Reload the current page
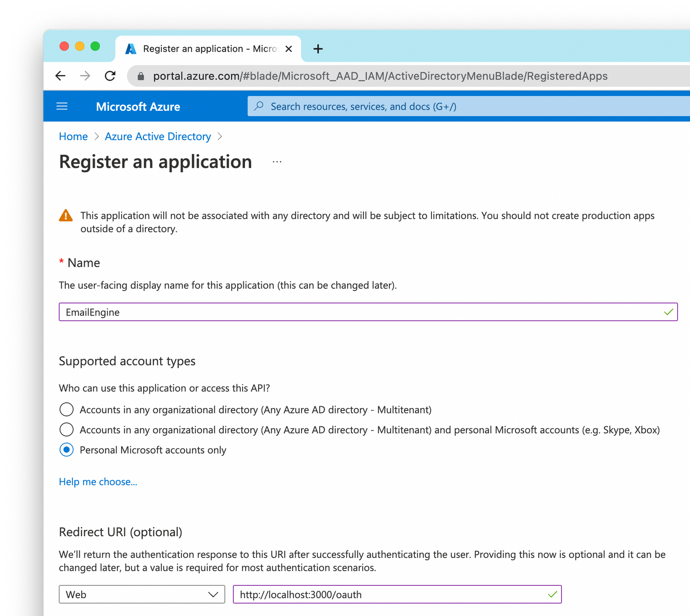The width and height of the screenshot is (690, 616). [110, 76]
